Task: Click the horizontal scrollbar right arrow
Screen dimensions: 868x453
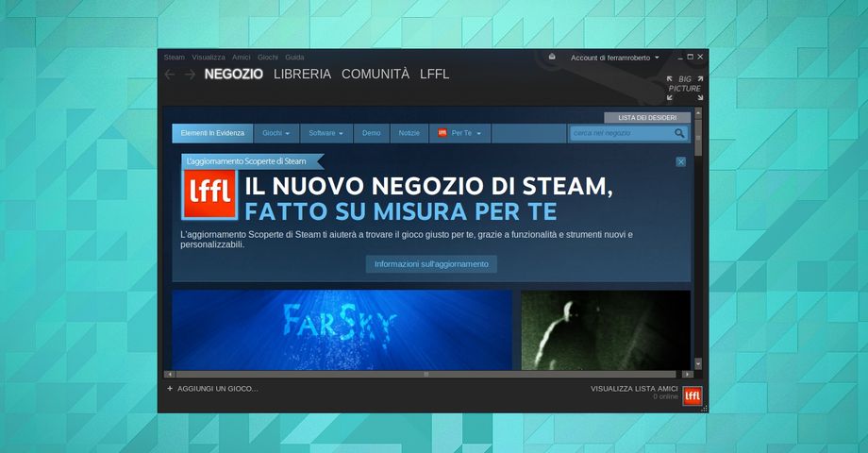Action: [x=688, y=375]
